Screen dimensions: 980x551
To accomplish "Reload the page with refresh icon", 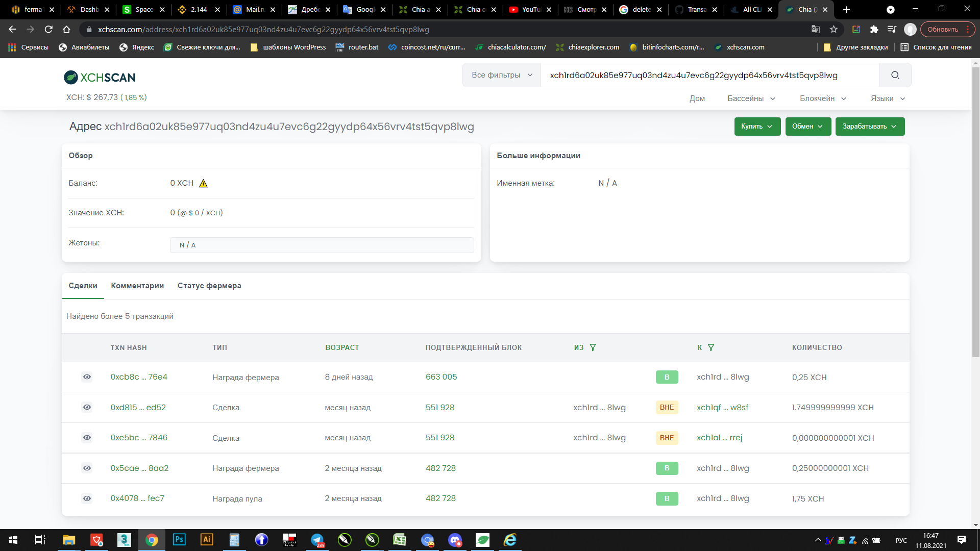I will (x=48, y=30).
